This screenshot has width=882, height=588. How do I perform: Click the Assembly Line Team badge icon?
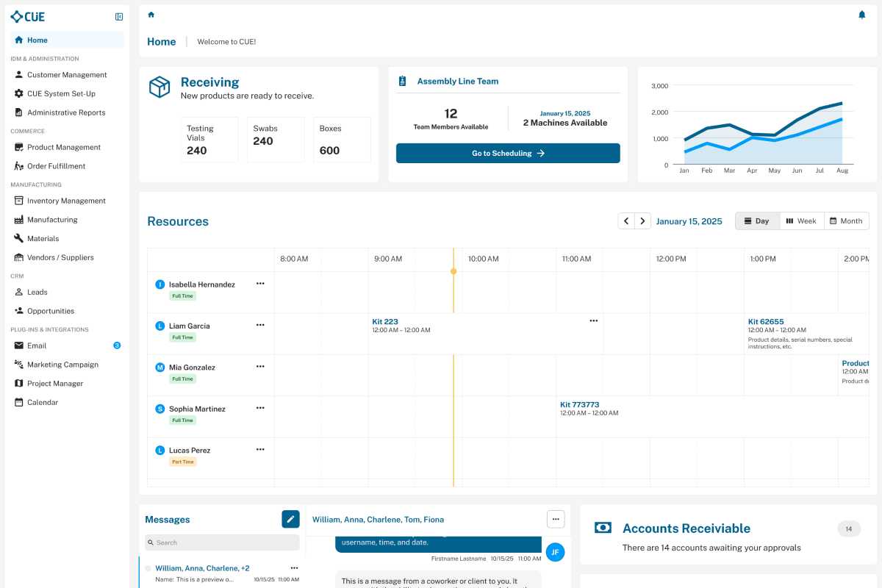[x=402, y=82]
